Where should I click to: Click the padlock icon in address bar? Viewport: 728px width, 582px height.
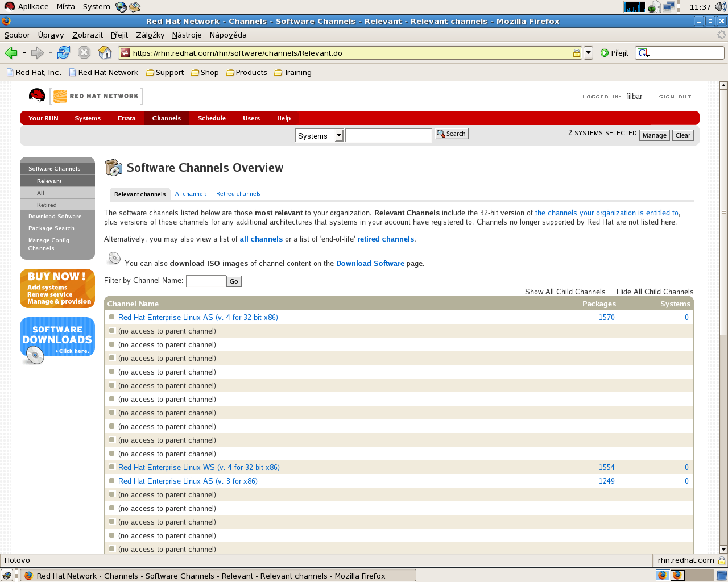pos(576,53)
